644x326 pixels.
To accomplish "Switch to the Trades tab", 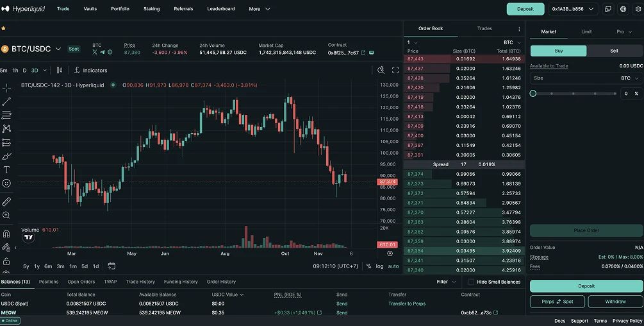I will 484,29.
